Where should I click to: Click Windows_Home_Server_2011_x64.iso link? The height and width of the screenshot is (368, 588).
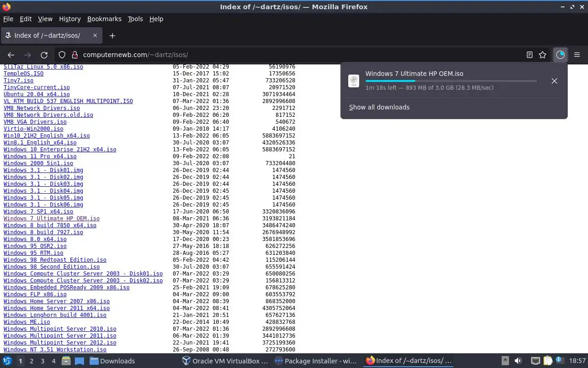57,308
